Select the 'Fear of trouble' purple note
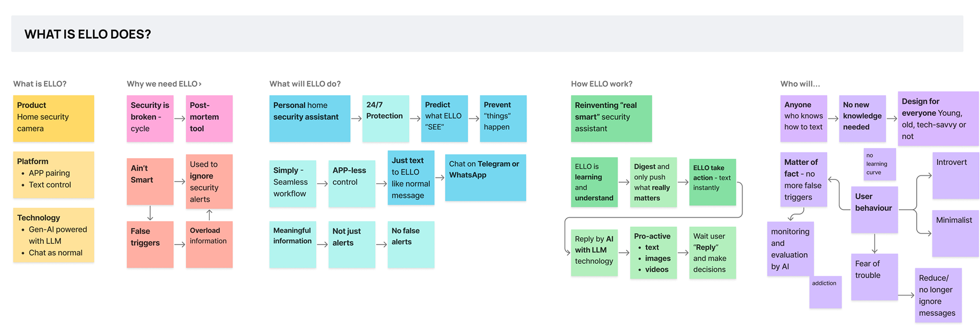Image resolution: width=980 pixels, height=336 pixels. [x=874, y=277]
